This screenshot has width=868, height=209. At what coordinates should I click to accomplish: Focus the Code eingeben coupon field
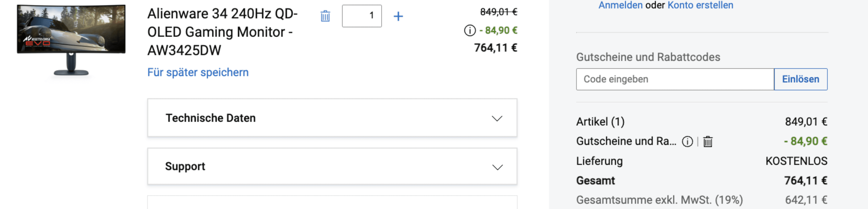coord(675,79)
